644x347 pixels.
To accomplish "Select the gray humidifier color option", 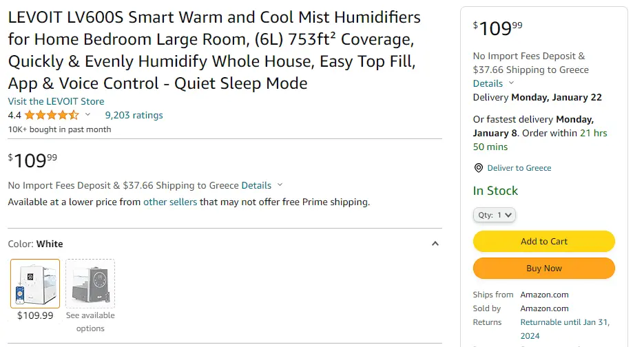I will [x=90, y=284].
